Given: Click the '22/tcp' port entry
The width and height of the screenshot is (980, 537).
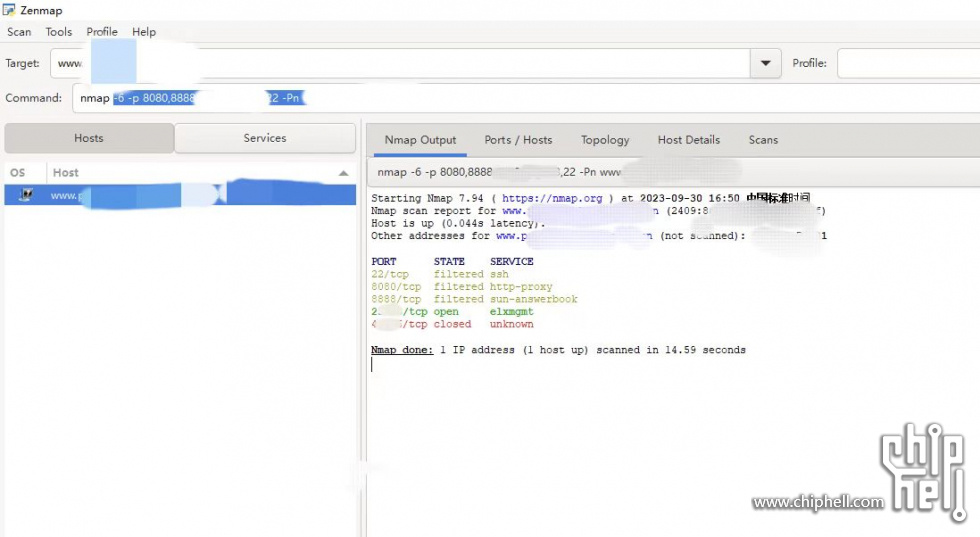Looking at the screenshot, I should [x=389, y=274].
